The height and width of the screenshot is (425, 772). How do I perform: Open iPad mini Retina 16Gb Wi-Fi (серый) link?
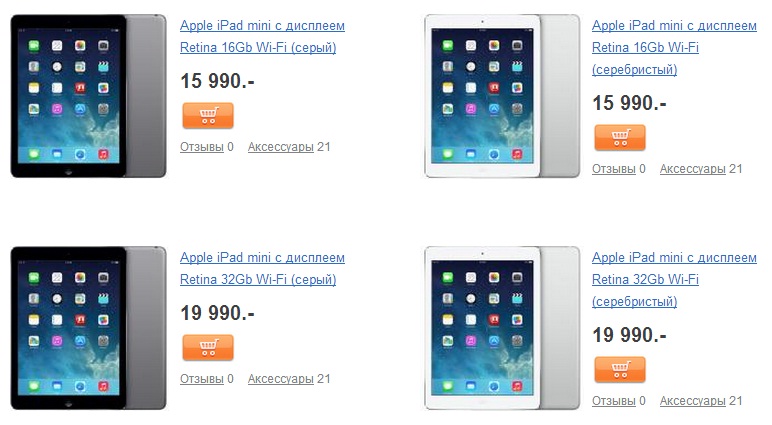coord(262,36)
